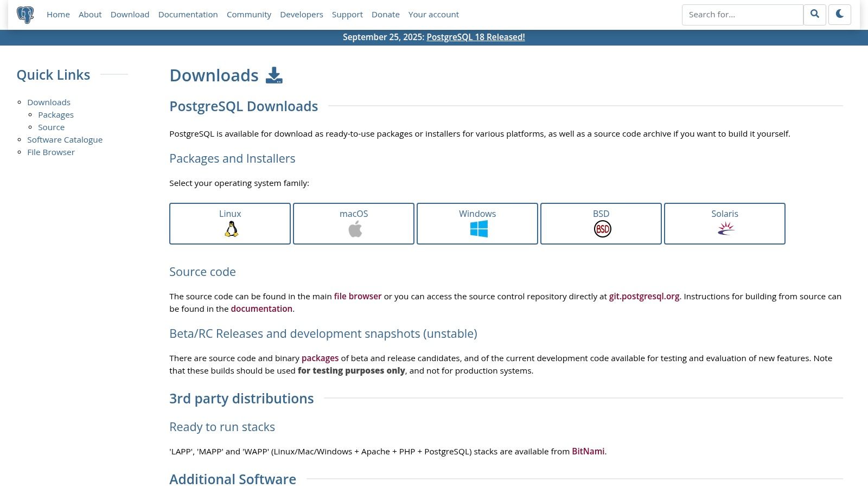The height and width of the screenshot is (488, 868).
Task: Toggle dark mode with the moon icon
Action: click(839, 15)
